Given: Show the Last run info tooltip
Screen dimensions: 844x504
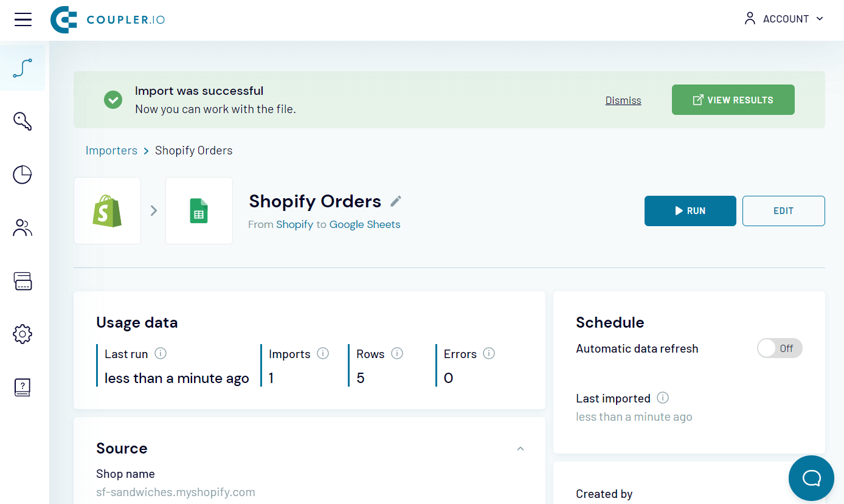Looking at the screenshot, I should (160, 353).
